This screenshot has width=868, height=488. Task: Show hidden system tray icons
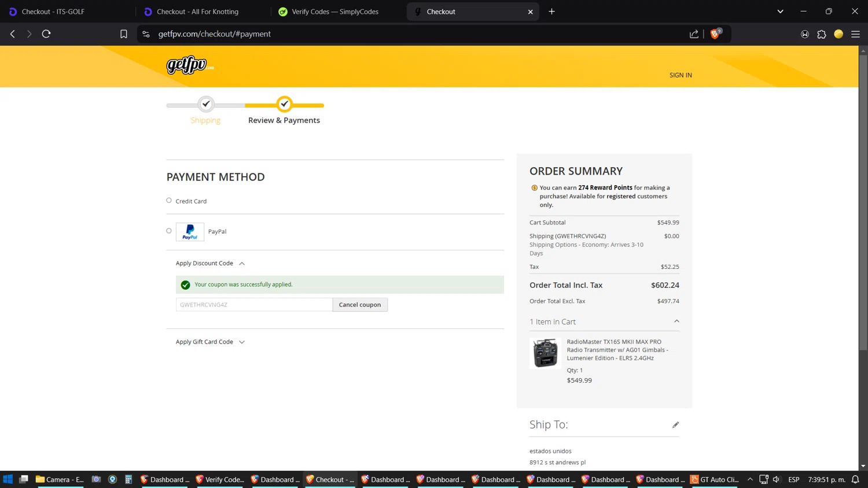750,479
